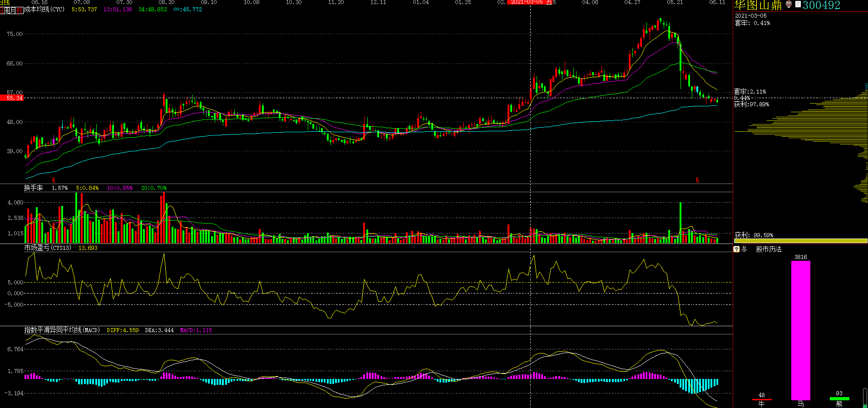Viewport: 868px width, 408px height.
Task: Click the 换手率 indicator label
Action: tap(34, 188)
